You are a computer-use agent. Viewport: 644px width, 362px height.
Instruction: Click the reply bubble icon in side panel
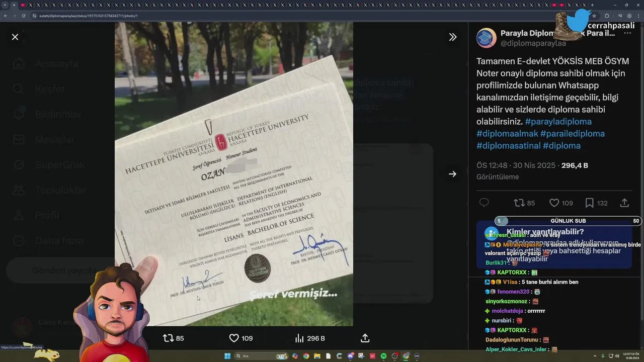coord(484,203)
